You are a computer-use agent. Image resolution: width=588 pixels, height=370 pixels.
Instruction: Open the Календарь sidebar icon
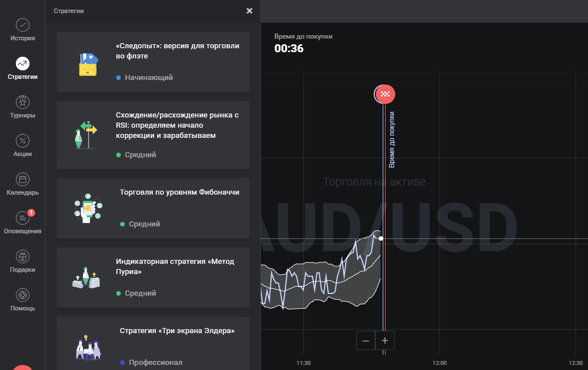(x=23, y=184)
